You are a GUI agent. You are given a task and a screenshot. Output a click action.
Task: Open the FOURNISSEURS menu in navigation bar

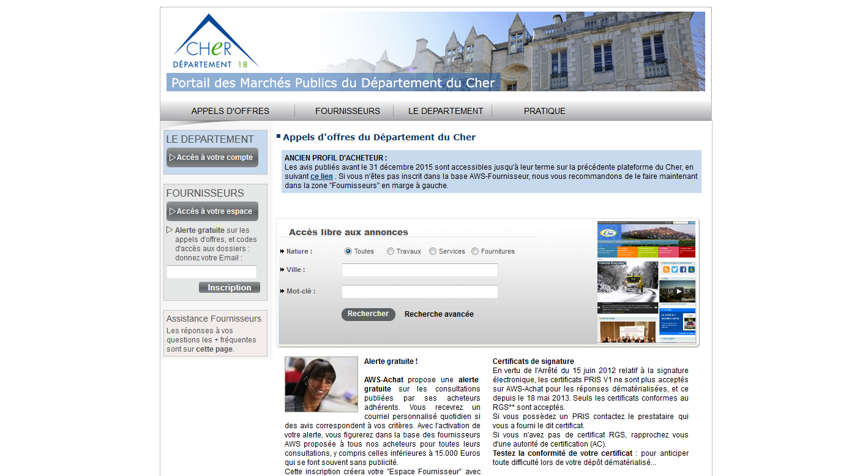[347, 111]
